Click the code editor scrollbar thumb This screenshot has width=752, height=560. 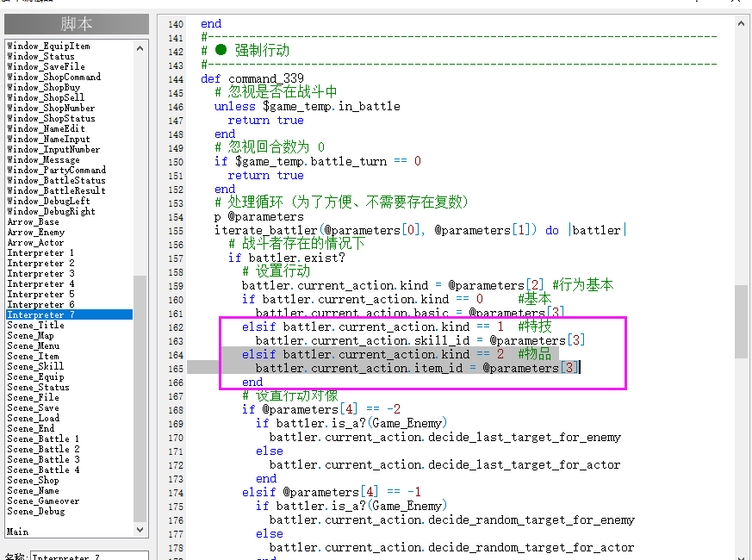click(741, 321)
